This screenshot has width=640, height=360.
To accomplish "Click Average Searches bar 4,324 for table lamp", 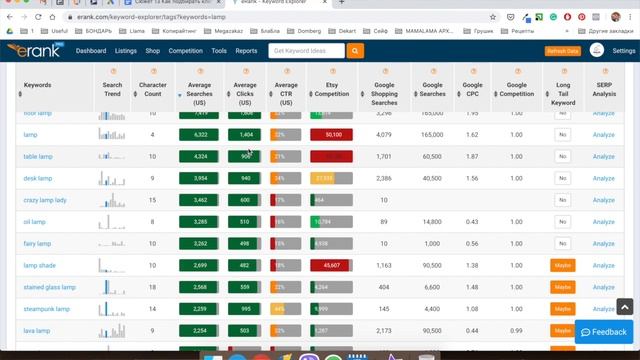I will click(199, 157).
